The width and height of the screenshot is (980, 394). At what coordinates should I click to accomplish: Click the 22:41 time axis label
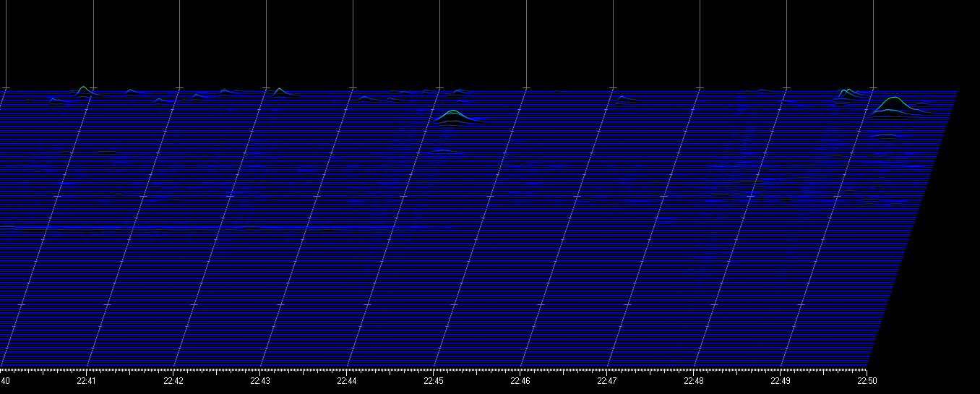coord(87,380)
